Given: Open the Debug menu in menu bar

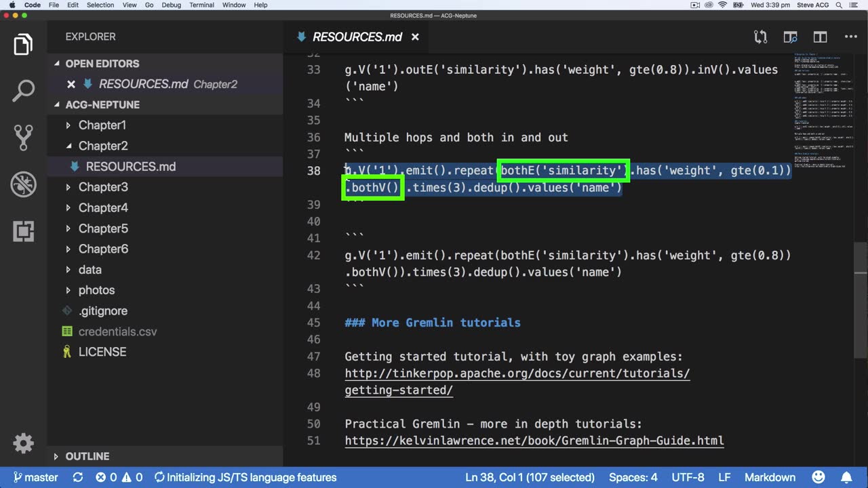Looking at the screenshot, I should [x=172, y=5].
